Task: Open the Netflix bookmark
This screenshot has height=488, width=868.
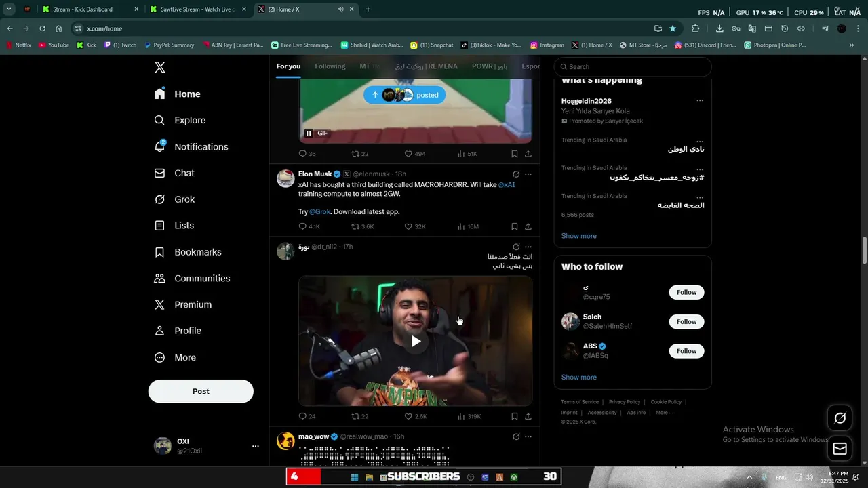Action: pyautogui.click(x=19, y=45)
